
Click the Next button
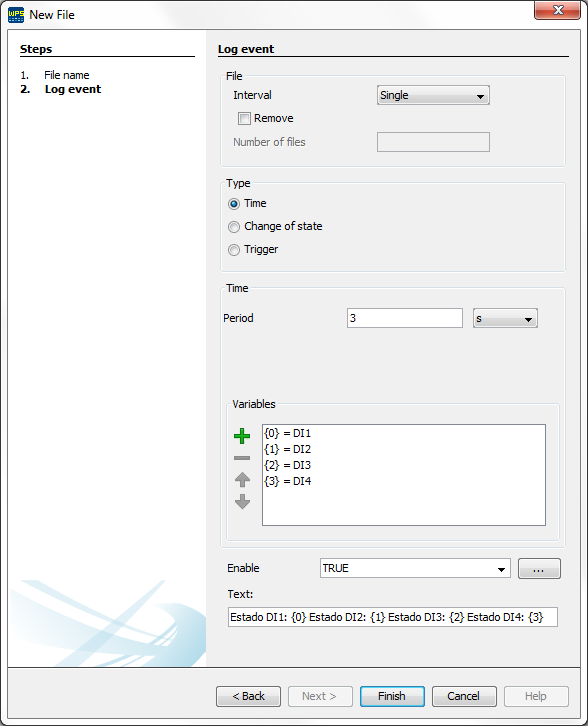coord(320,696)
